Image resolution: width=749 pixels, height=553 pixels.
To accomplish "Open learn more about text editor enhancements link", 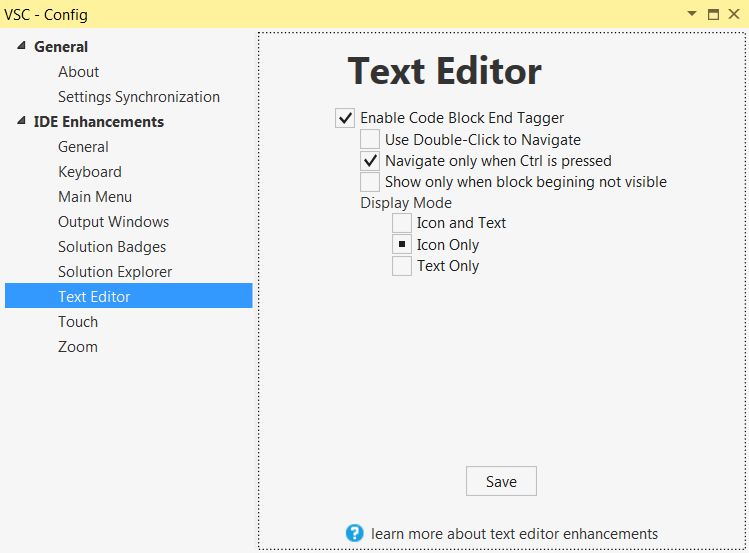I will tap(514, 533).
